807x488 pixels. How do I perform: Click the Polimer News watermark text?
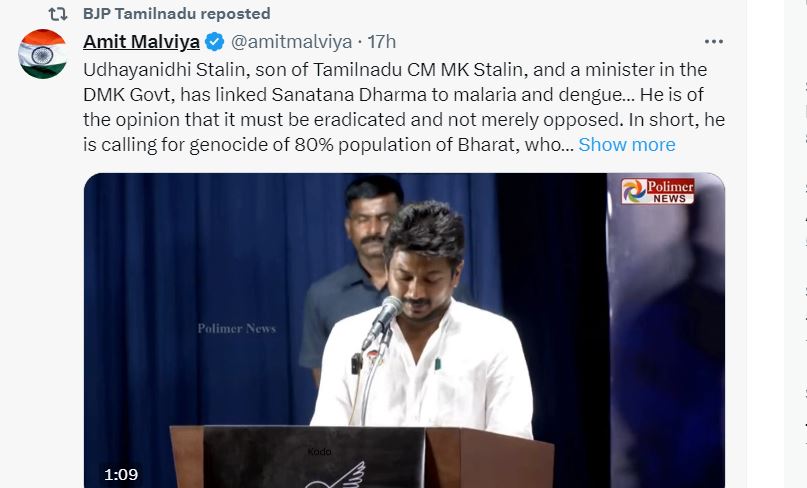[237, 328]
